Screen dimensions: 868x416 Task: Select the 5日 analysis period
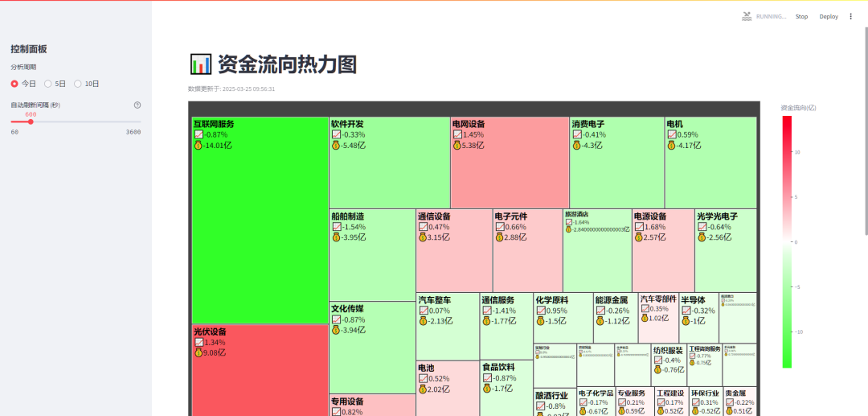(x=55, y=84)
